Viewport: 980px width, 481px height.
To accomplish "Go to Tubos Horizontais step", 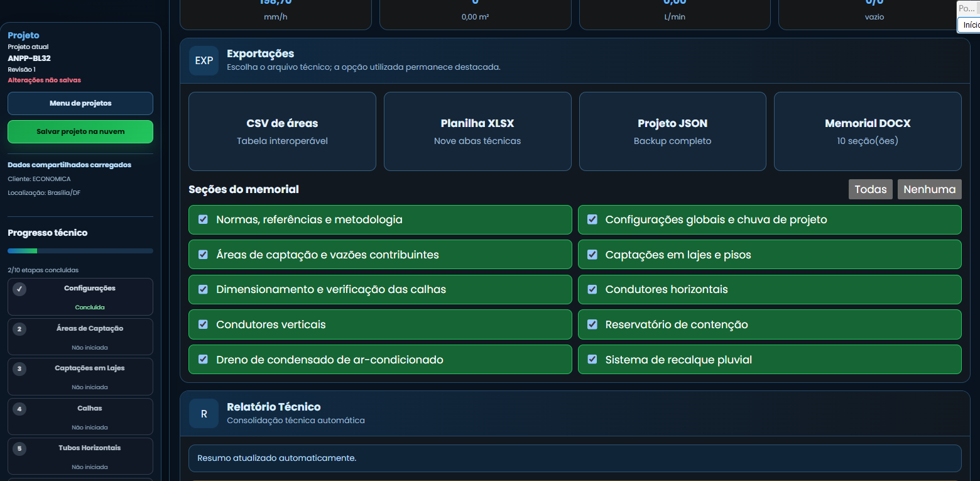I will [x=80, y=456].
